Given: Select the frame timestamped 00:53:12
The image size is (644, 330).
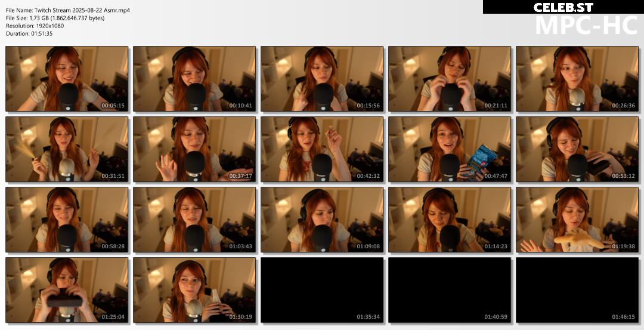Looking at the screenshot, I should pyautogui.click(x=577, y=149).
